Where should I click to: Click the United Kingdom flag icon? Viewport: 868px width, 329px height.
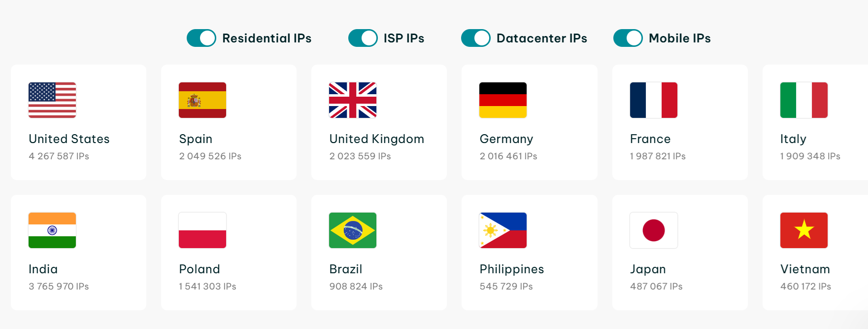click(353, 100)
